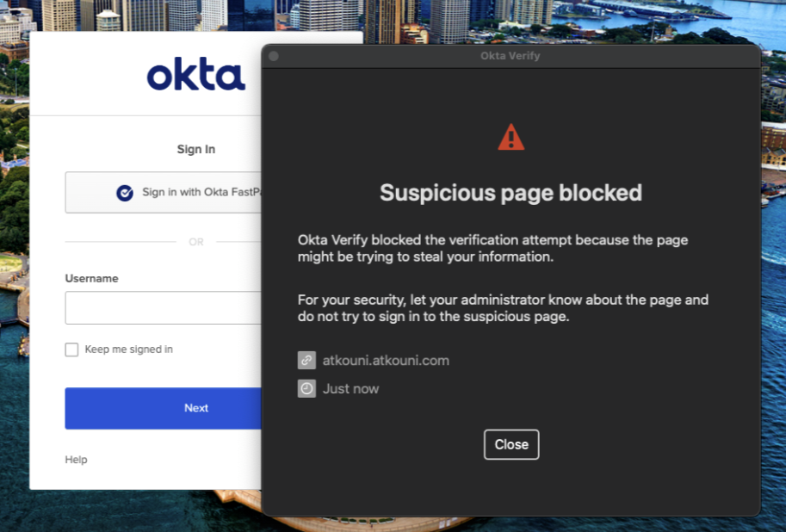786x532 pixels.
Task: Click the chain link icon beside the URL
Action: click(306, 360)
